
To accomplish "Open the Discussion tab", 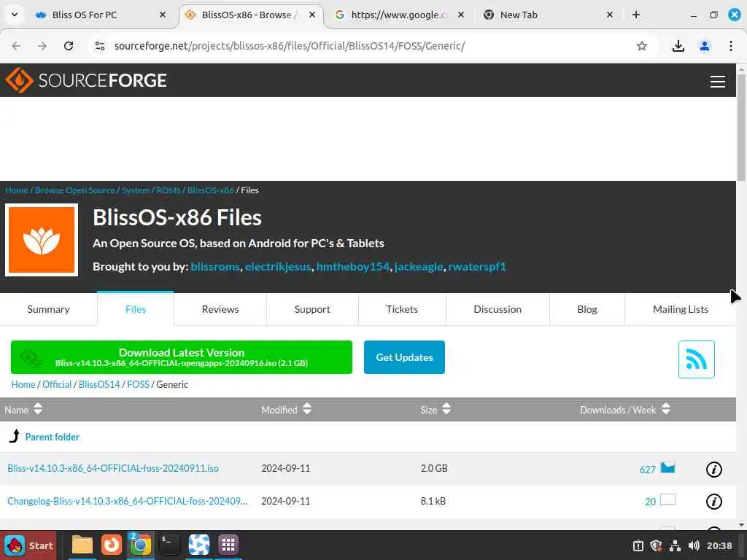I will [498, 309].
